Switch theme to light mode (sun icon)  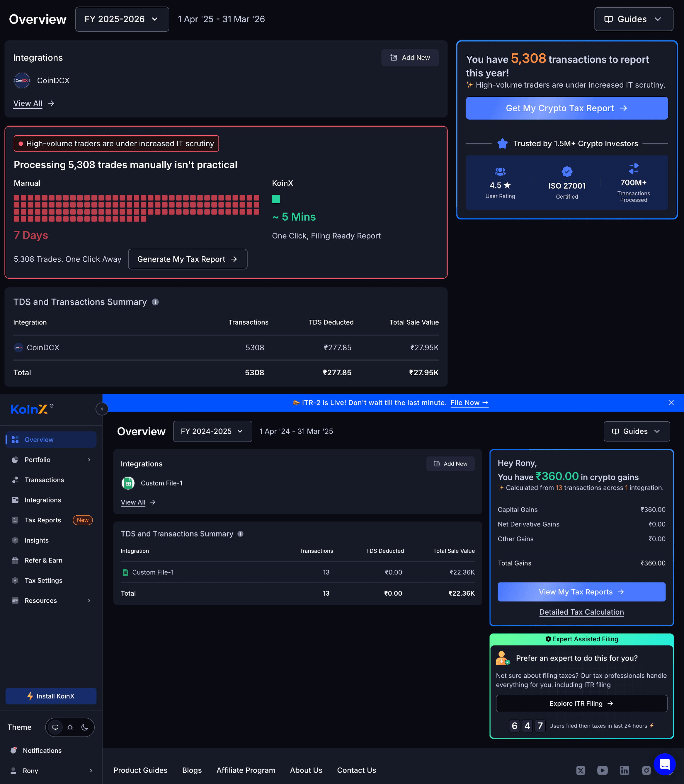click(70, 727)
